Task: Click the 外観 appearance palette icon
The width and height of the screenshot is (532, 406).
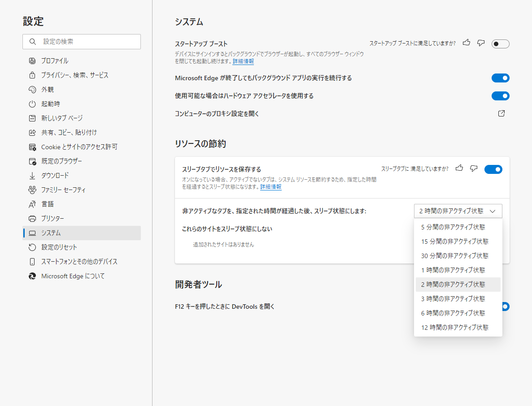Action: click(32, 90)
